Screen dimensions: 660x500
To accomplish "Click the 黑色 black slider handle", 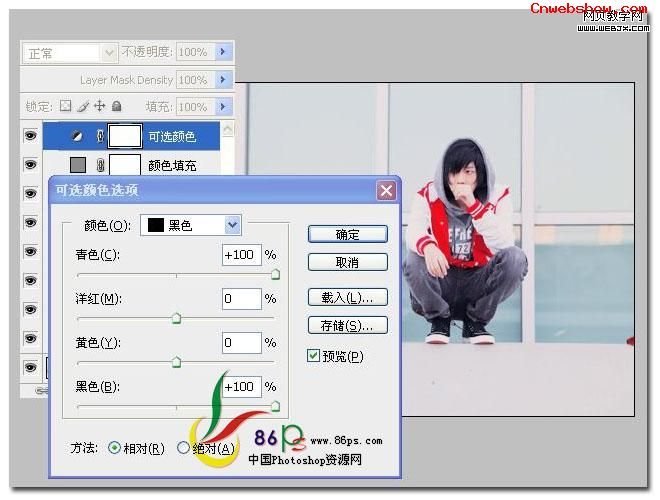I will (275, 406).
